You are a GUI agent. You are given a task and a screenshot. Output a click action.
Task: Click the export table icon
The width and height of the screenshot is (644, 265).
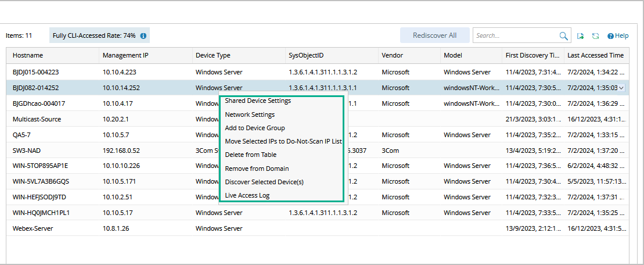pos(580,36)
